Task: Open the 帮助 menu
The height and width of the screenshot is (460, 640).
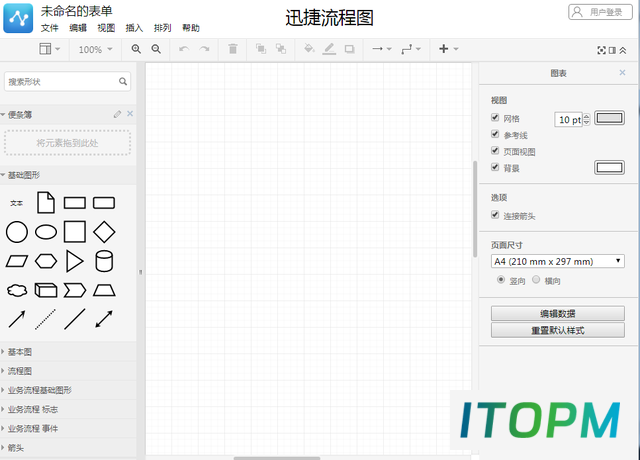Action: (x=191, y=28)
